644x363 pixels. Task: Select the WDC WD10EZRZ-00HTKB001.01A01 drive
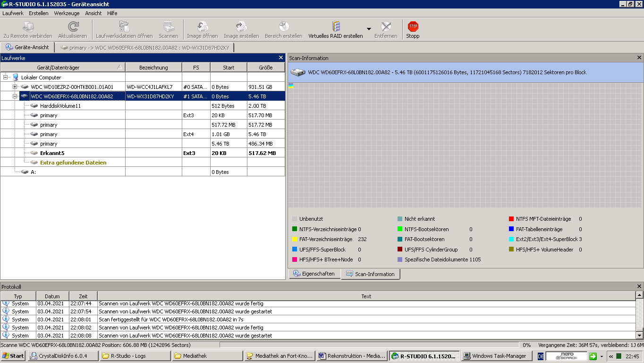pyautogui.click(x=72, y=87)
